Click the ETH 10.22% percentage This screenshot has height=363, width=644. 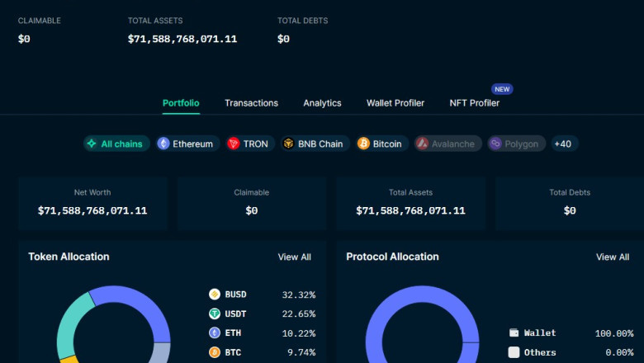pyautogui.click(x=299, y=333)
